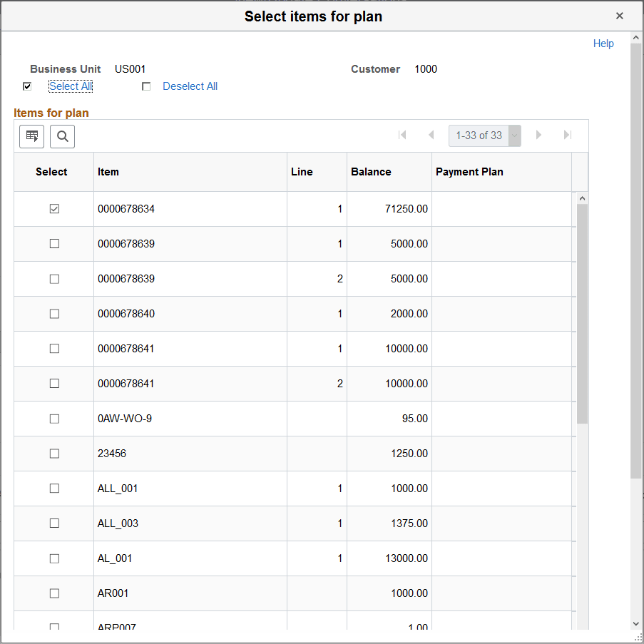
Task: Click the Find magnifier icon
Action: 62,136
